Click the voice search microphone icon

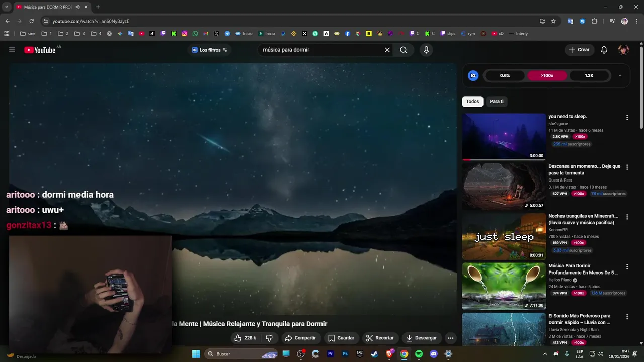click(426, 50)
